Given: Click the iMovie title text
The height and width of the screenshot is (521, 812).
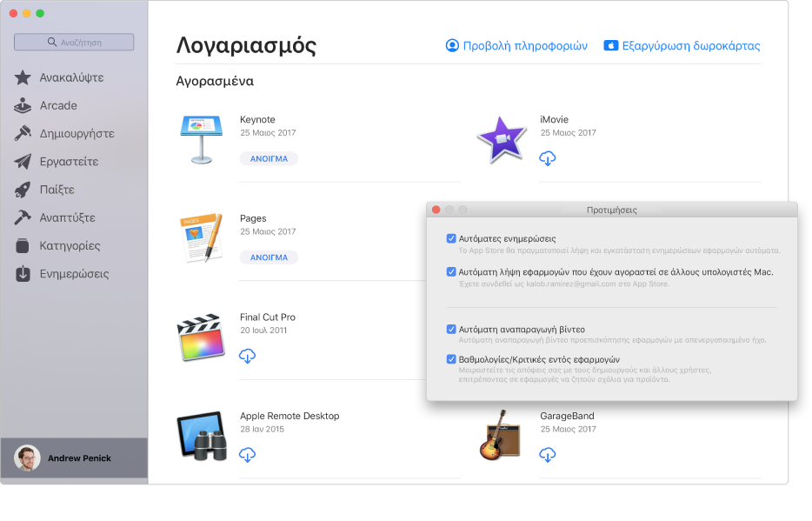Looking at the screenshot, I should pos(554,120).
